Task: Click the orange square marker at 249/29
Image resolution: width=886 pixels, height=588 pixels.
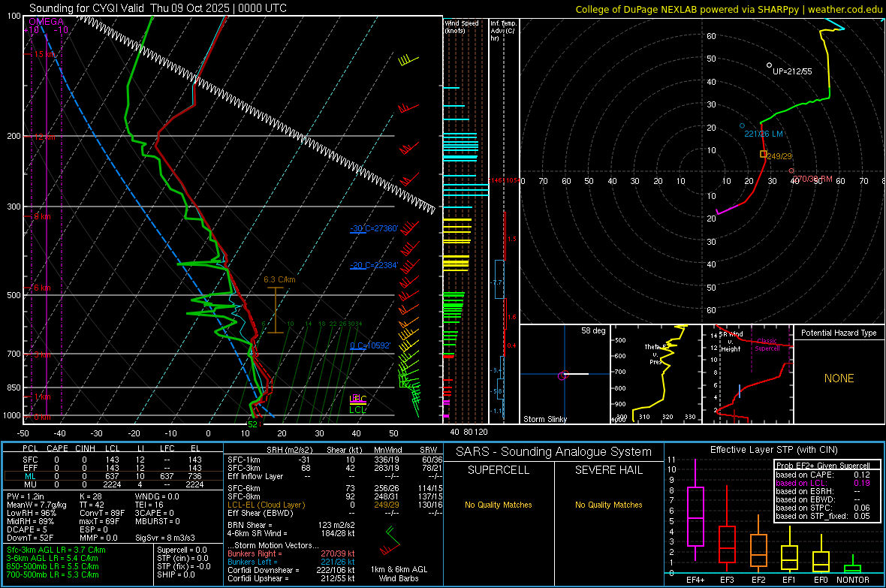Action: (764, 154)
